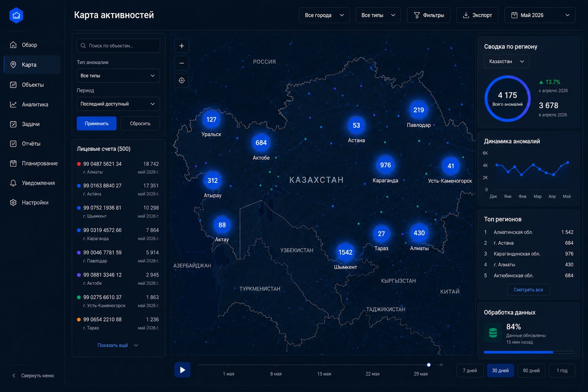Open the Май 2026 date picker
This screenshot has width=588, height=392.
pos(540,15)
